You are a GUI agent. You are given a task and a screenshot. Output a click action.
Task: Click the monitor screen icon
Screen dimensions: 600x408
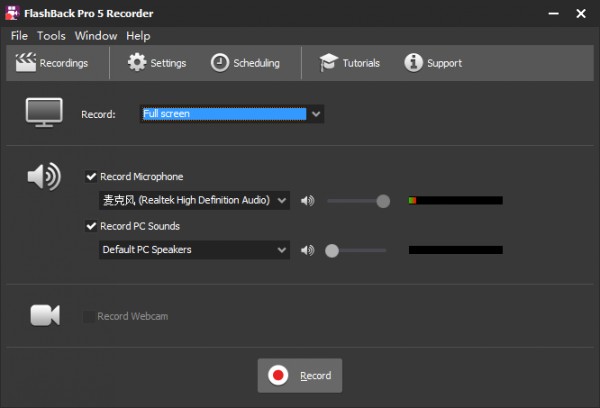pyautogui.click(x=44, y=113)
